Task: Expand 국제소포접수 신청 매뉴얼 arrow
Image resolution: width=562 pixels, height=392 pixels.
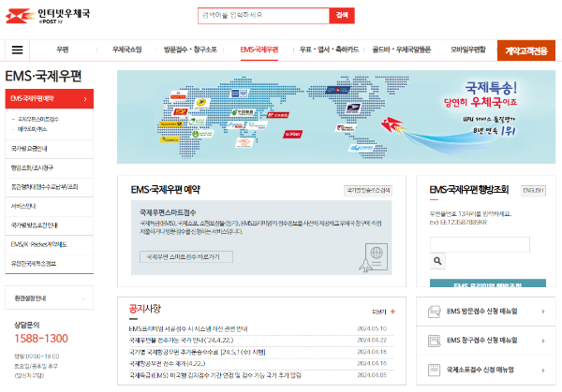Action: pyautogui.click(x=543, y=370)
